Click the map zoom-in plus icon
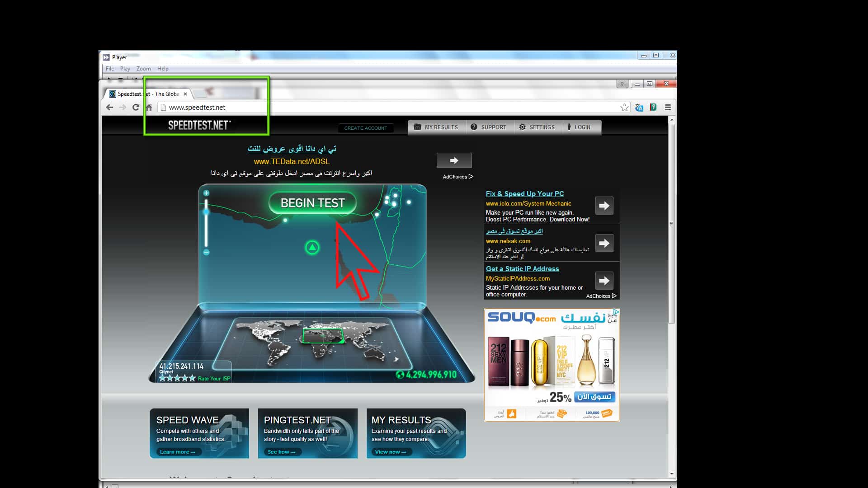Screen dimensions: 868x488 (206, 193)
